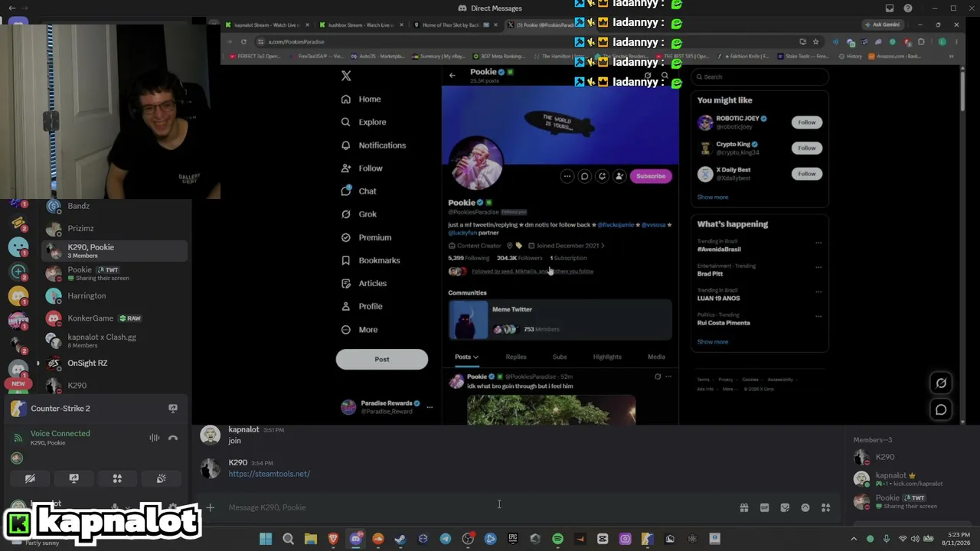Image resolution: width=980 pixels, height=551 pixels.
Task: Open noise suppression waveform icon
Action: point(155,438)
